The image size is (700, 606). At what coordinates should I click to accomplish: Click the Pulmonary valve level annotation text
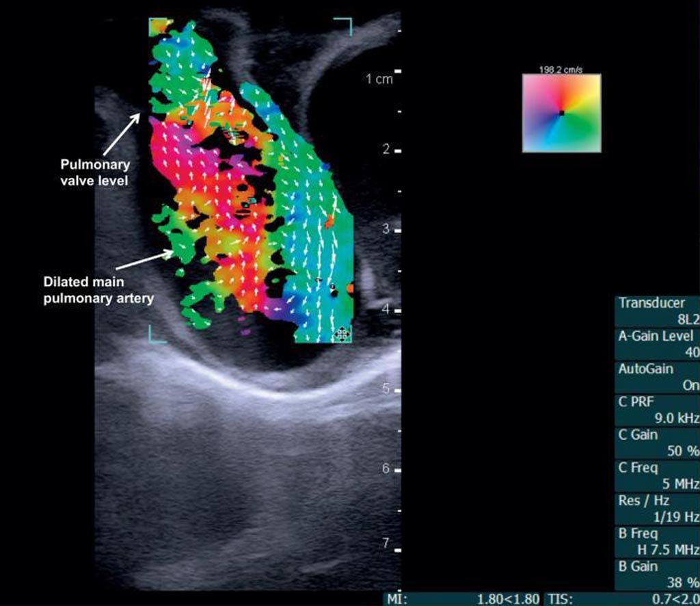[x=95, y=172]
